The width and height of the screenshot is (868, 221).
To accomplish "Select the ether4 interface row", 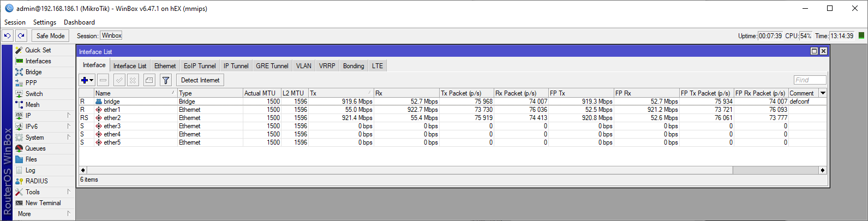I will click(452, 134).
